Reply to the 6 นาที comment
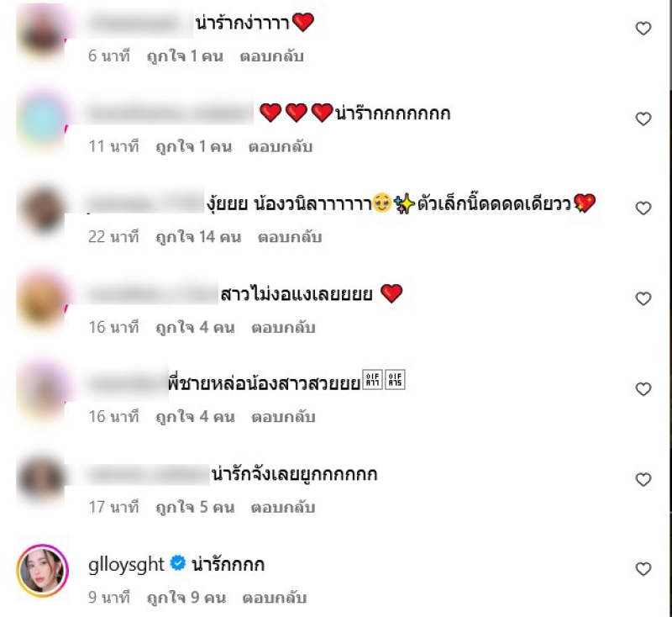The width and height of the screenshot is (672, 617). click(271, 56)
